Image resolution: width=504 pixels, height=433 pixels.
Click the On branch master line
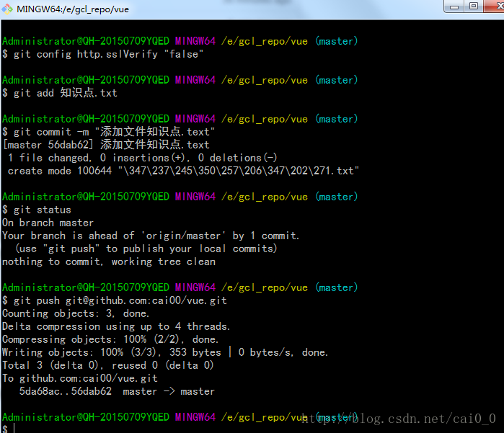[48, 223]
